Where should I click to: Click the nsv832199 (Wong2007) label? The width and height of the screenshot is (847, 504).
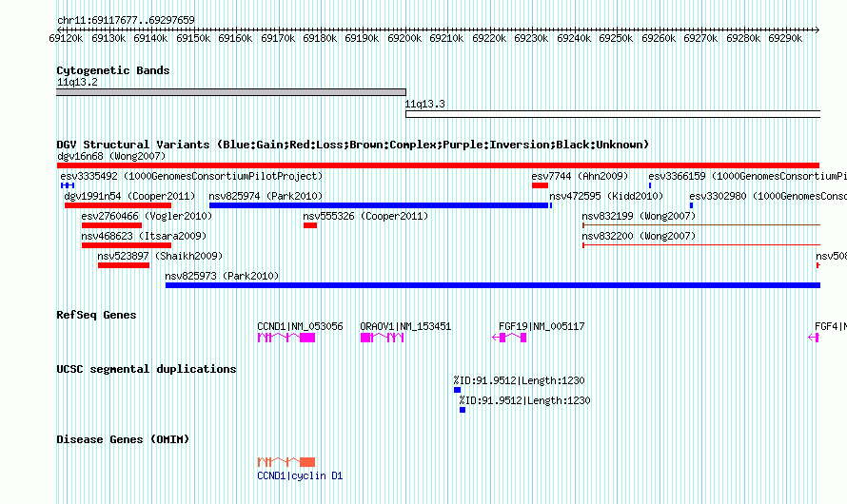(639, 216)
